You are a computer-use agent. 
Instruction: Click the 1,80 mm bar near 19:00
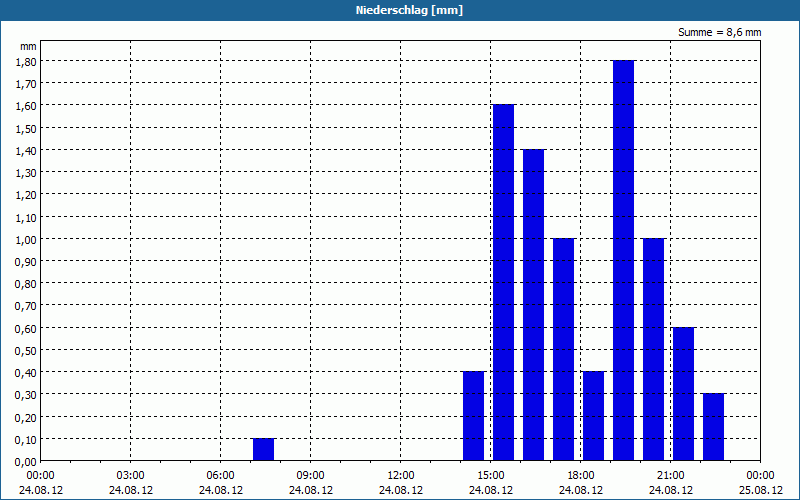623,260
